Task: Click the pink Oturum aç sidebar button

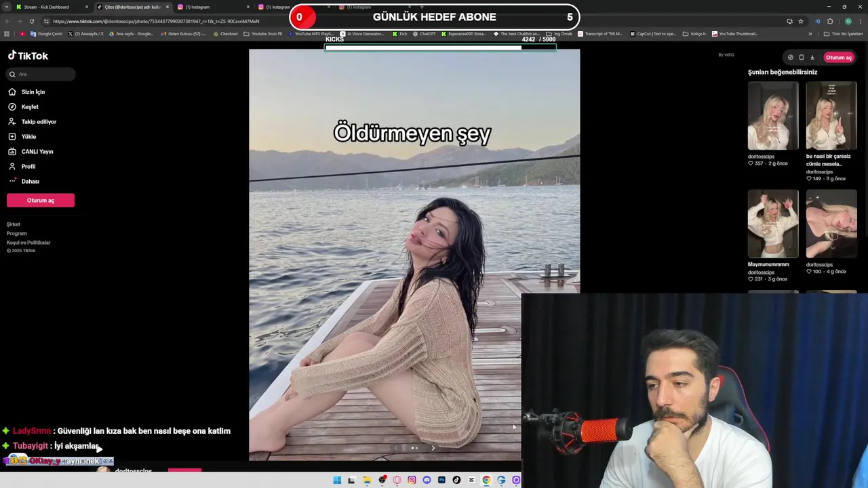Action: coord(41,200)
